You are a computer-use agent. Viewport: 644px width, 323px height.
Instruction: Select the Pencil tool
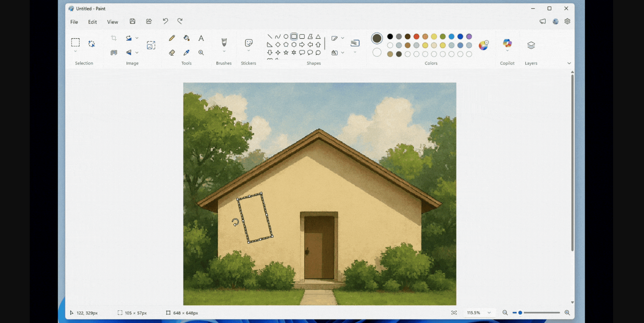[x=172, y=38]
